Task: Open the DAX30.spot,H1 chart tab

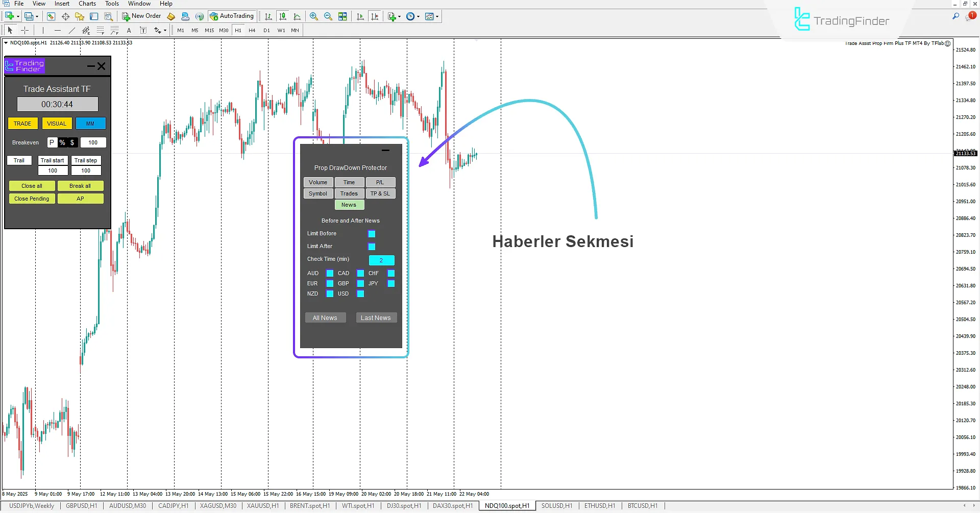Action: [452, 505]
